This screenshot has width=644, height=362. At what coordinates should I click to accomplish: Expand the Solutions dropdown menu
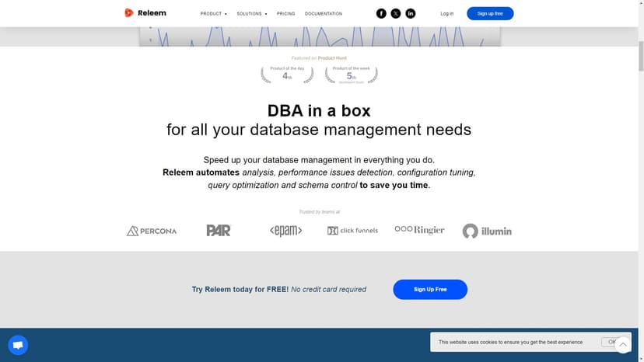point(252,13)
